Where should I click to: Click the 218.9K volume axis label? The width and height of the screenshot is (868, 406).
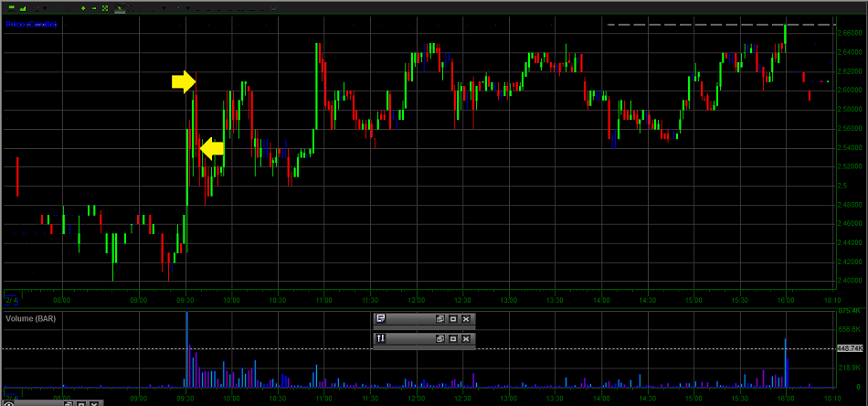pos(849,368)
